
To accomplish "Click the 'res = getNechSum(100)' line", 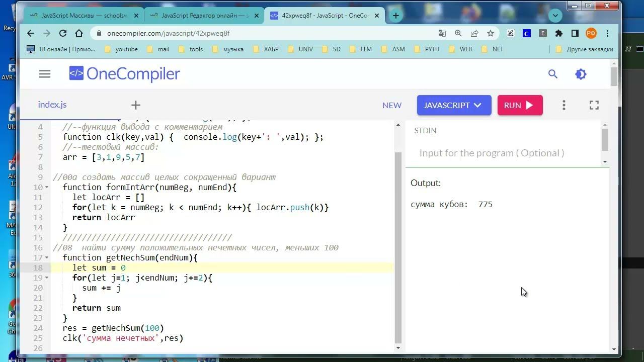I will tap(113, 328).
